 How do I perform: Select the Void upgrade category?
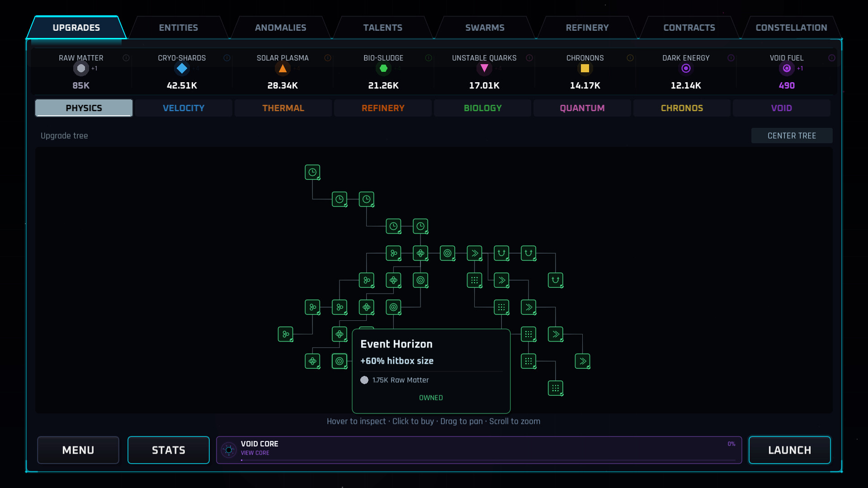pyautogui.click(x=782, y=108)
